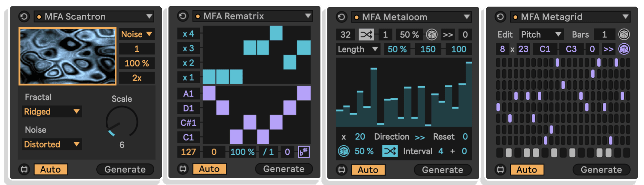The width and height of the screenshot is (644, 185).
Task: Click the tallest bar in Metaloom's bar graph
Action: tap(469, 94)
